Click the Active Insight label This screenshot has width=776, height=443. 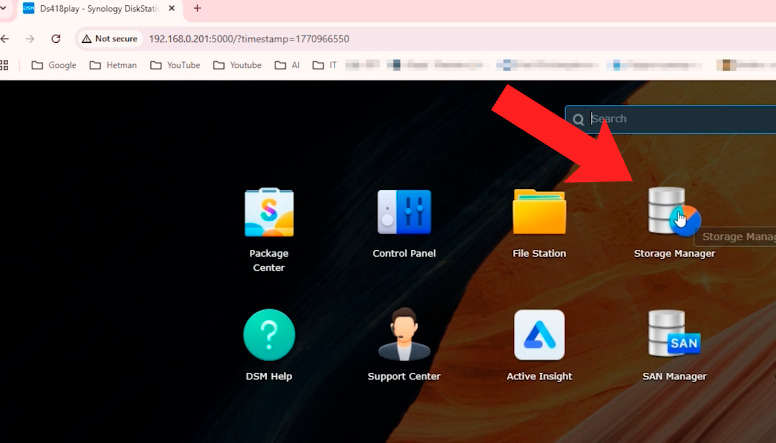coord(539,376)
